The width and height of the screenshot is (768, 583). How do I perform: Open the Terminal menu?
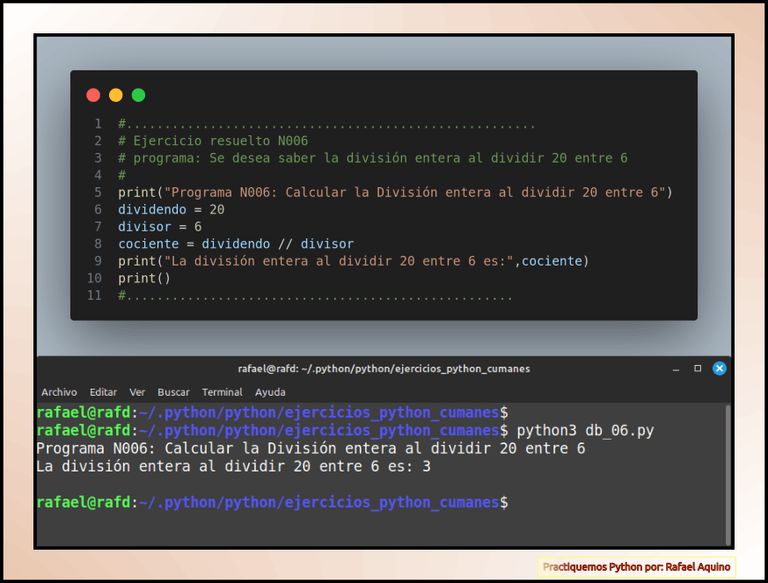[x=222, y=392]
